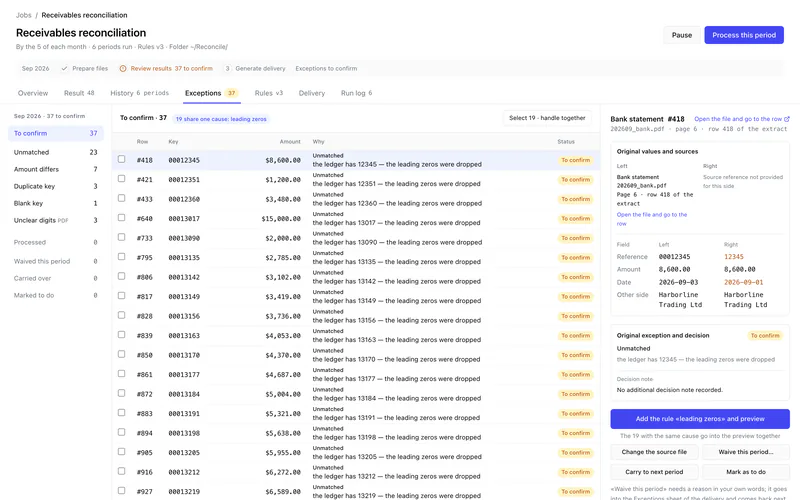Click step number 3 icon for Generate delivery
The width and height of the screenshot is (800, 500).
tap(228, 68)
